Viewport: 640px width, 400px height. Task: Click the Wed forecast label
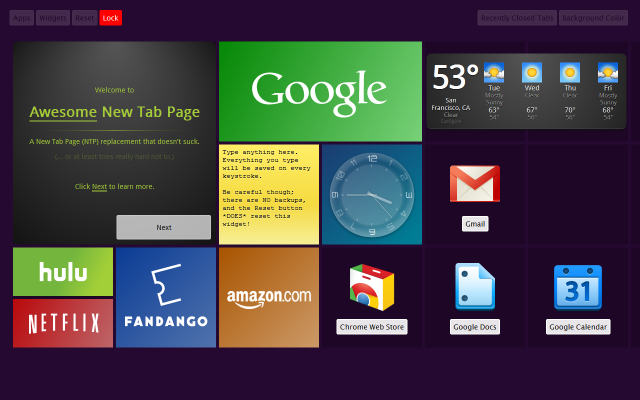pyautogui.click(x=532, y=88)
